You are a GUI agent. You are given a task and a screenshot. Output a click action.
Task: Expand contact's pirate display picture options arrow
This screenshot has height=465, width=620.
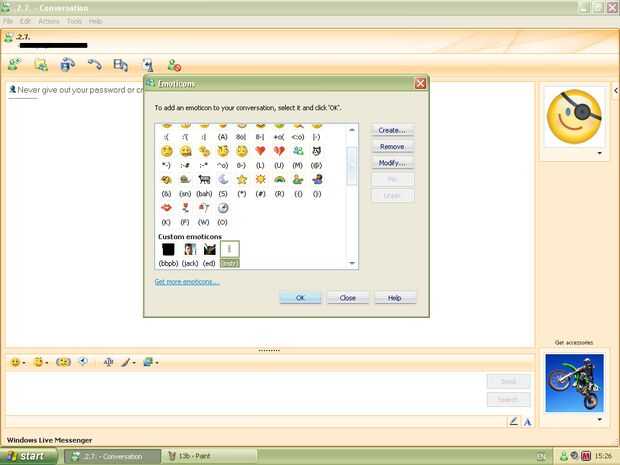click(600, 153)
